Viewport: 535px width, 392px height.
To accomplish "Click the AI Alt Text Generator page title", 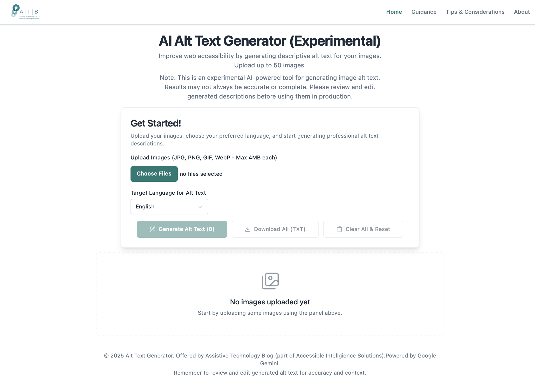I will 270,41.
